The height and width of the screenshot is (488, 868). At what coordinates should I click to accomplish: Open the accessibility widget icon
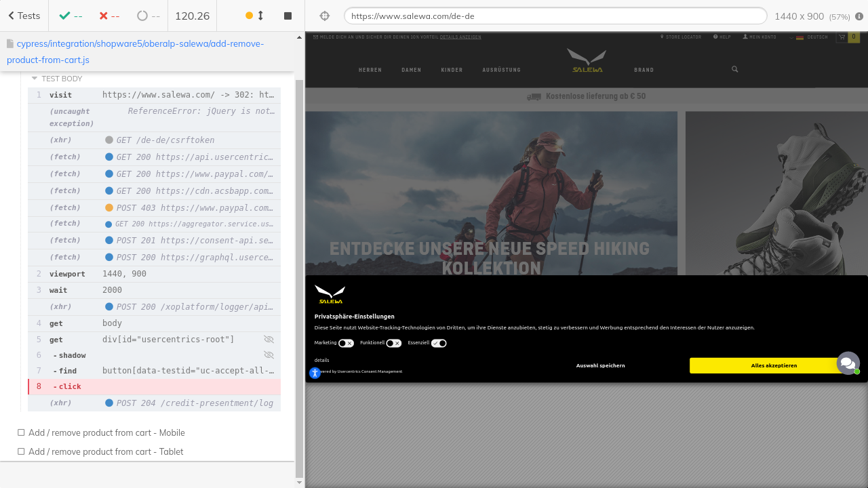coord(315,373)
